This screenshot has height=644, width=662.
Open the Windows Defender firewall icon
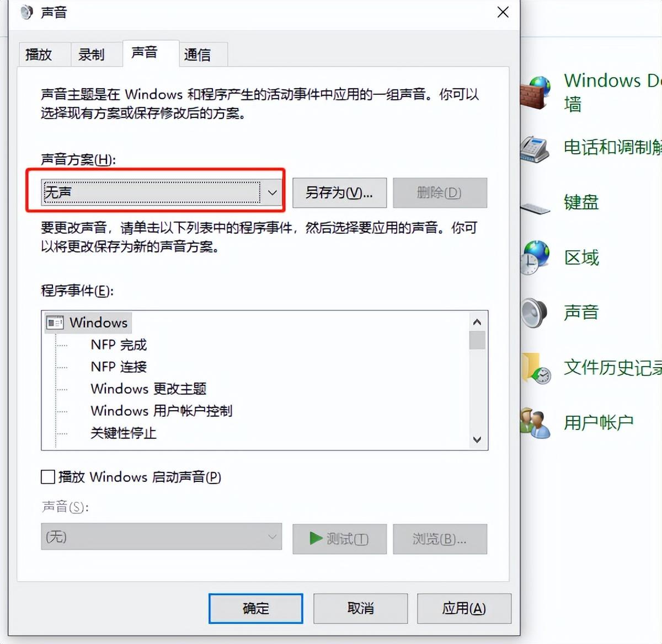coord(536,92)
